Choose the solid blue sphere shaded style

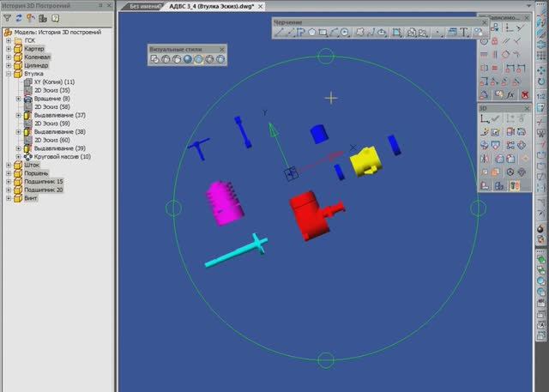pos(188,59)
